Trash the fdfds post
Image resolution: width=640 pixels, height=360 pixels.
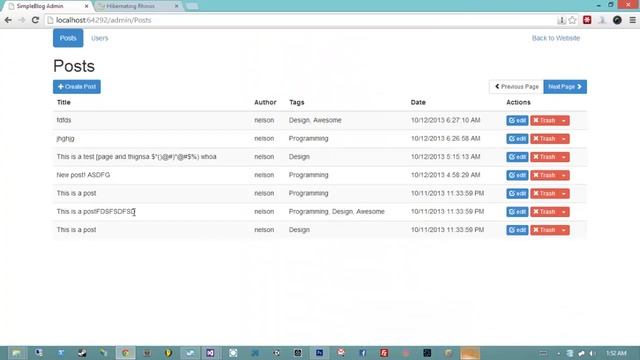544,120
